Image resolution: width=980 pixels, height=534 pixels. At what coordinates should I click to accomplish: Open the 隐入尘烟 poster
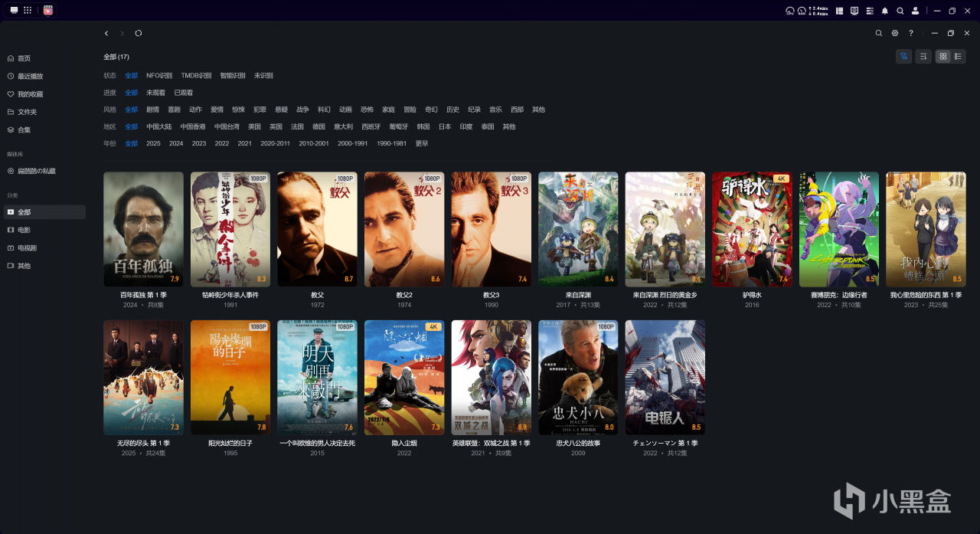(x=404, y=378)
